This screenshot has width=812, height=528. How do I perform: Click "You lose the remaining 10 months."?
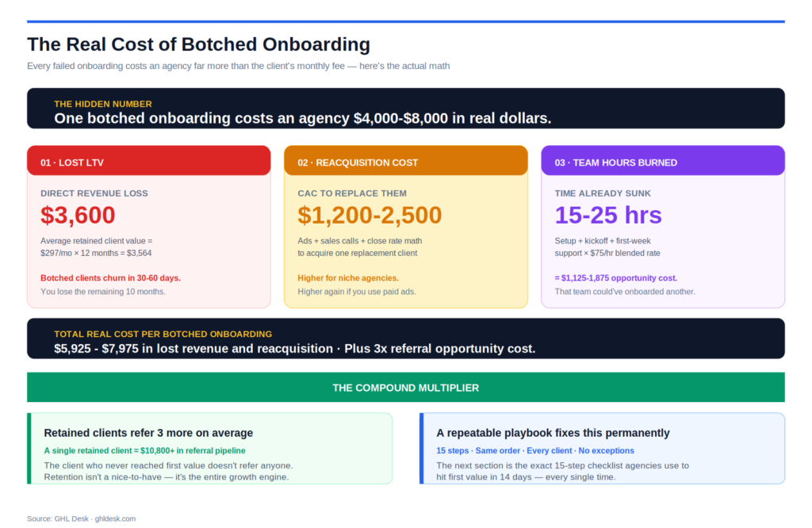point(103,292)
